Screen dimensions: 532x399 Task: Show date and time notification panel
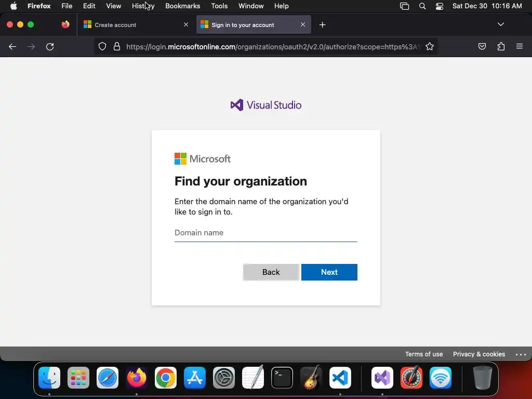pyautogui.click(x=487, y=6)
